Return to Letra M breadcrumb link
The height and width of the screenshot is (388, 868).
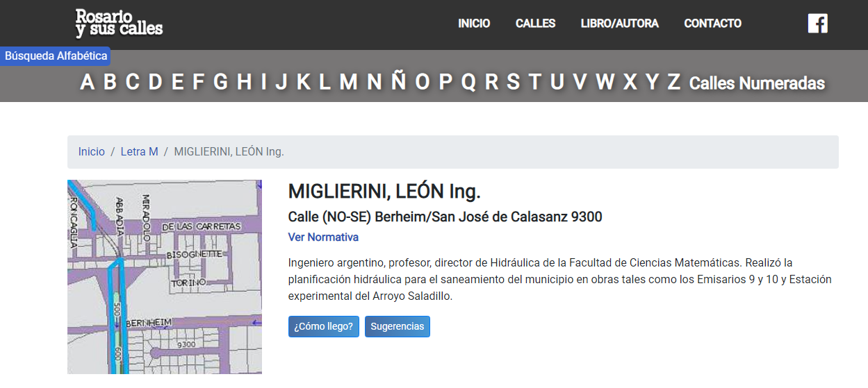tap(140, 151)
